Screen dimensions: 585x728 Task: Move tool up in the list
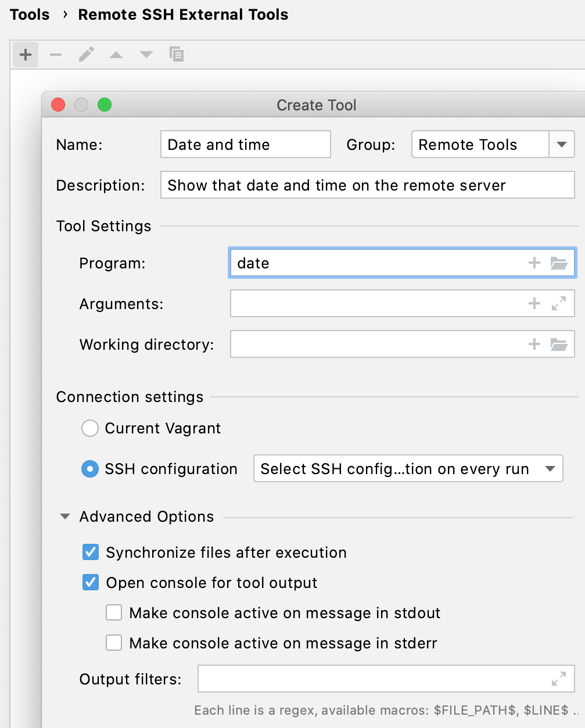[x=116, y=54]
